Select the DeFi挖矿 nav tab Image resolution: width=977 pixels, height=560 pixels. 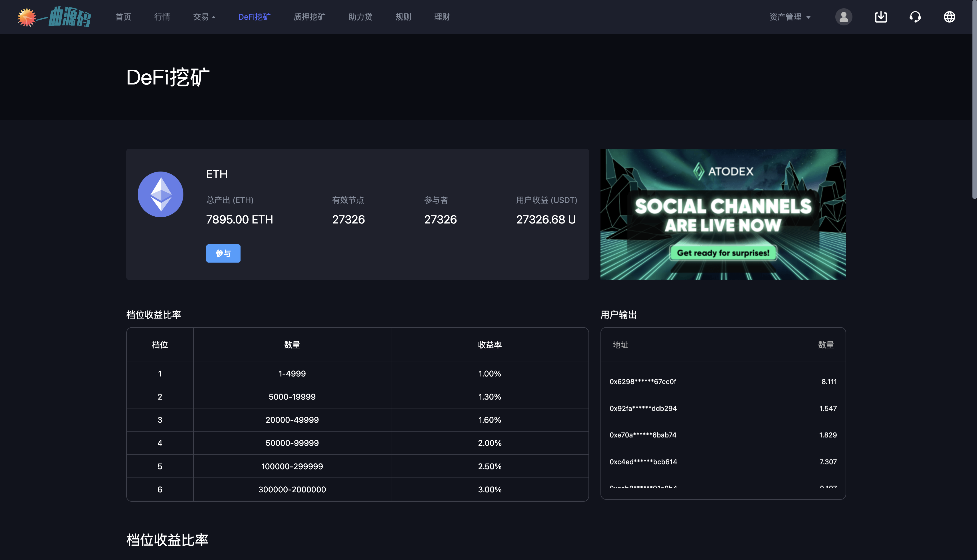coord(254,17)
